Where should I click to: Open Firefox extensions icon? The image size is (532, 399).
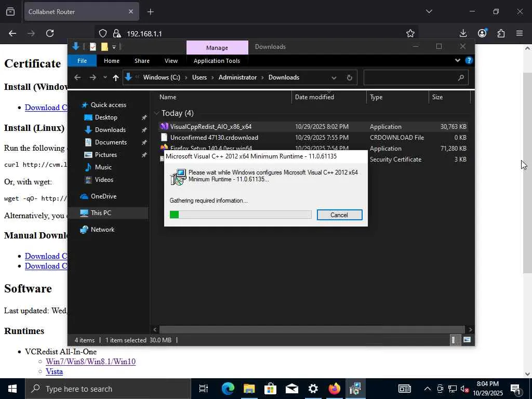(501, 33)
